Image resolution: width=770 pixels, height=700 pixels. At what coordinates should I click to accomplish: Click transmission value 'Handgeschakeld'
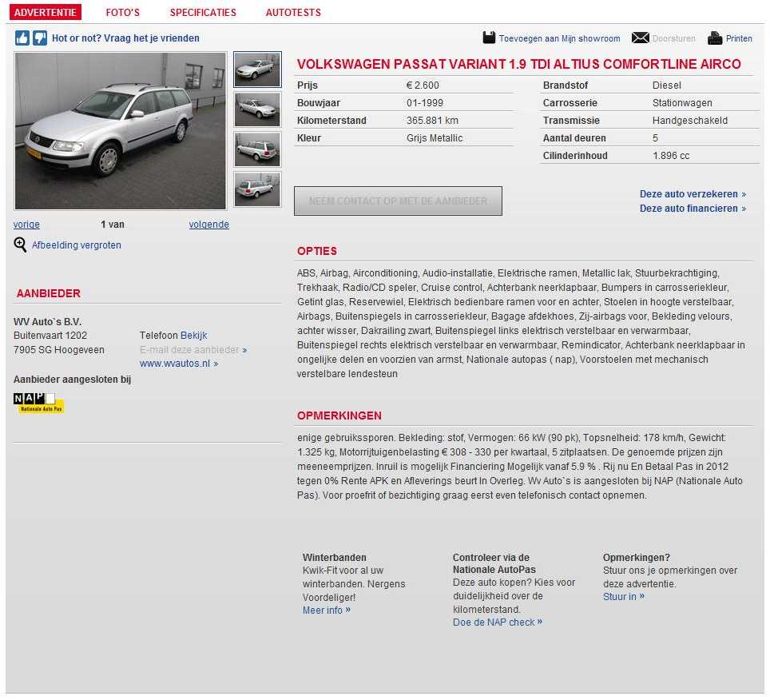tap(690, 121)
